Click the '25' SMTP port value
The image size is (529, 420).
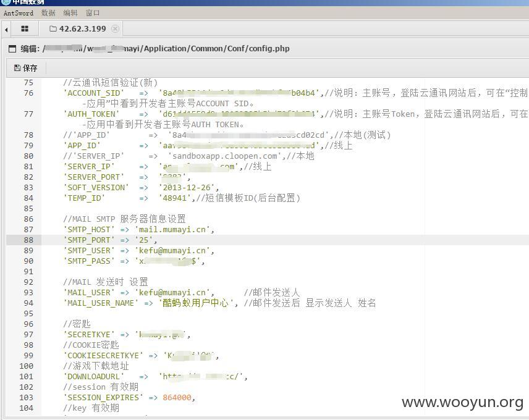pos(144,240)
